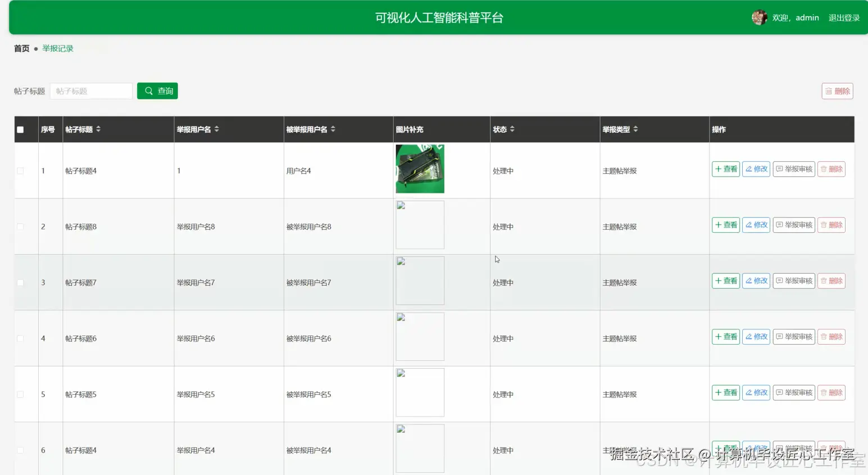
Task: Click the pencil icon on row 2's 修改 button
Action: tap(749, 224)
